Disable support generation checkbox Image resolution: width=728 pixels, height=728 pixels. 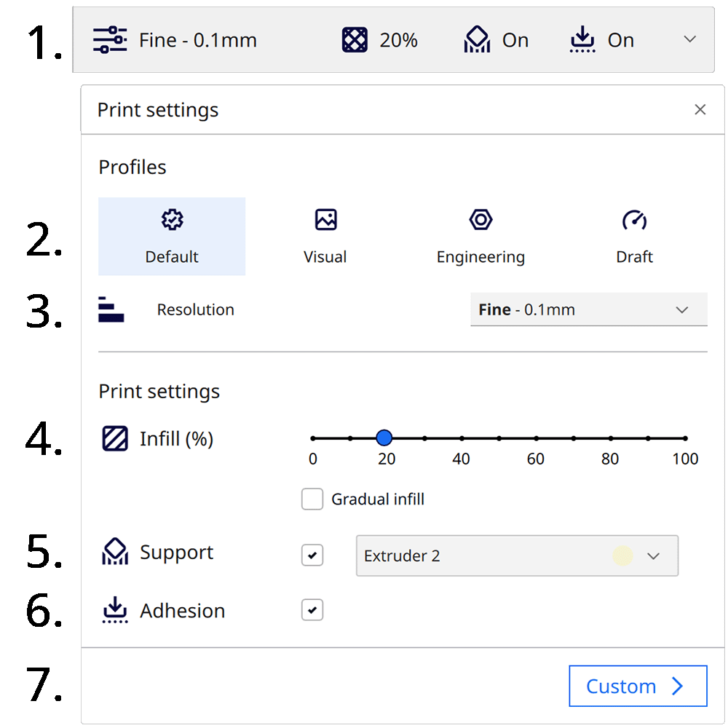point(312,555)
